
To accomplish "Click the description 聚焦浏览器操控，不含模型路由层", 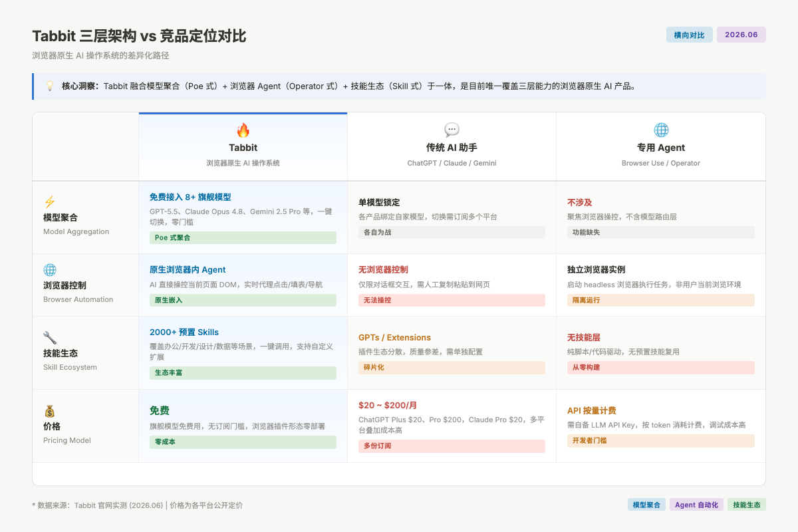I will point(622,217).
